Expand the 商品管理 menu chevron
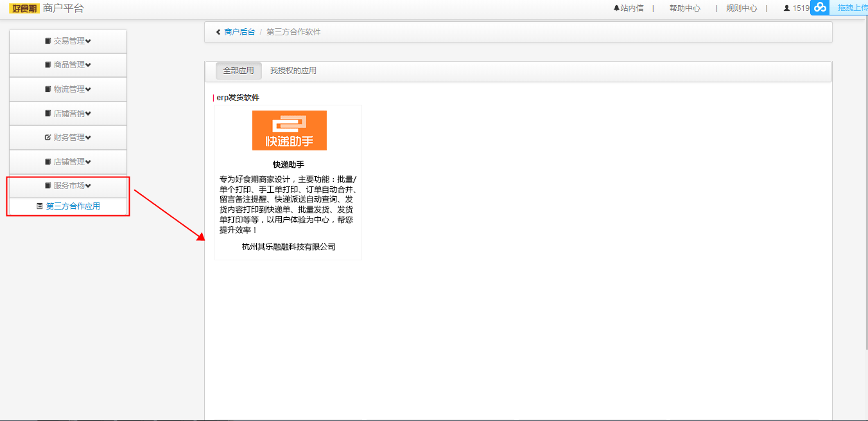Image resolution: width=868 pixels, height=421 pixels. click(89, 65)
